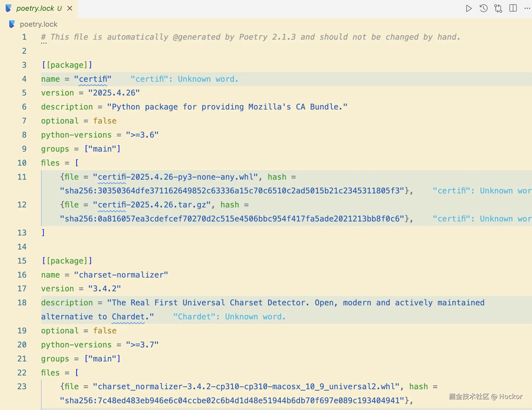Screen dimensions: 532x410
Task: Click the poetry.lock breadcrumb item
Action: pos(38,24)
